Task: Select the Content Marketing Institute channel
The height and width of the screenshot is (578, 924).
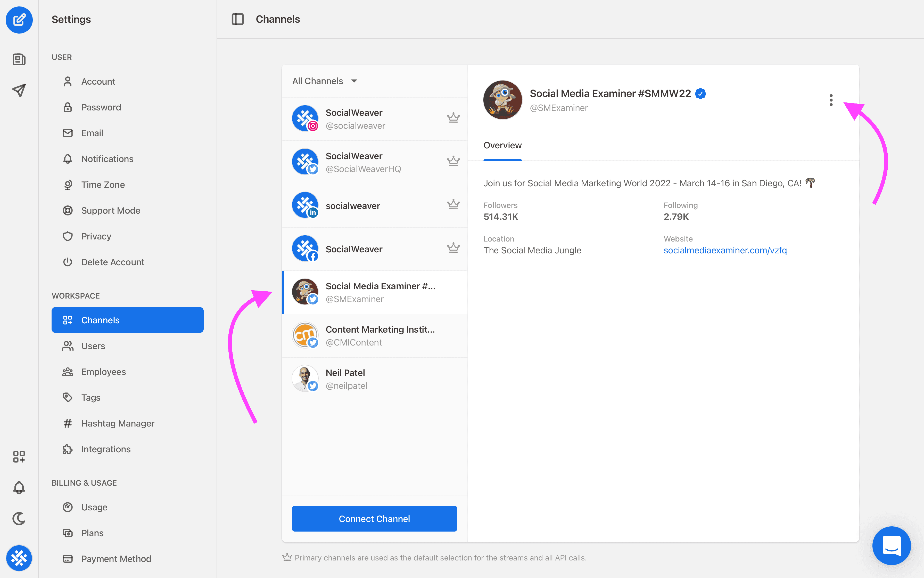Action: 375,336
